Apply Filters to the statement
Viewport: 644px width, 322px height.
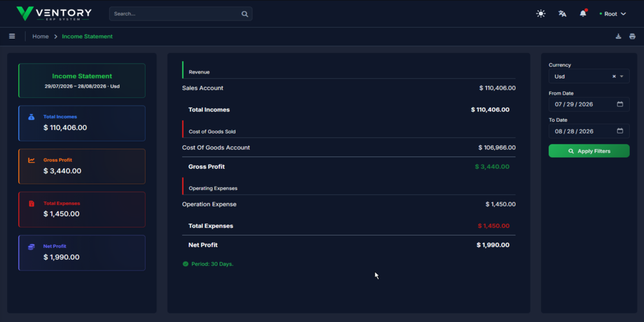click(x=589, y=151)
